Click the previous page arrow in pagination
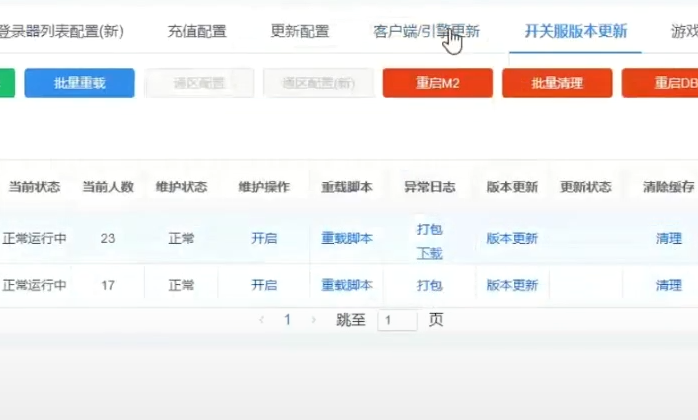Screen dimensions: 698x420 point(262,320)
